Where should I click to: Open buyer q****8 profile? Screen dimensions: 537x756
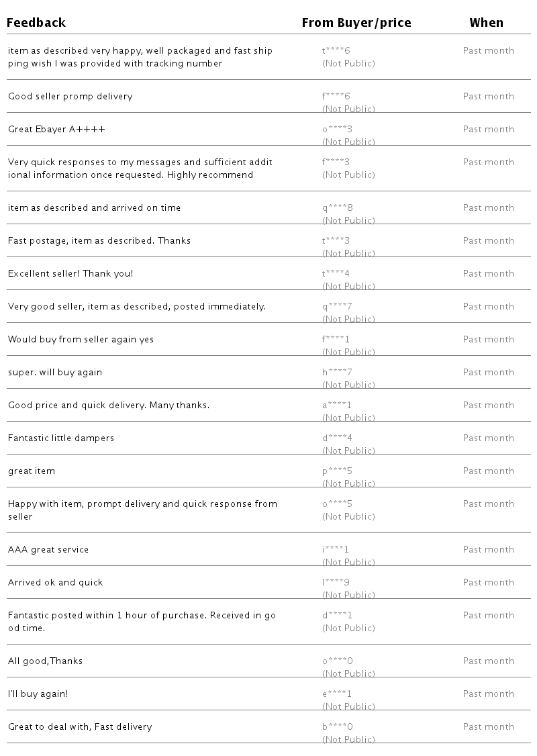click(337, 207)
